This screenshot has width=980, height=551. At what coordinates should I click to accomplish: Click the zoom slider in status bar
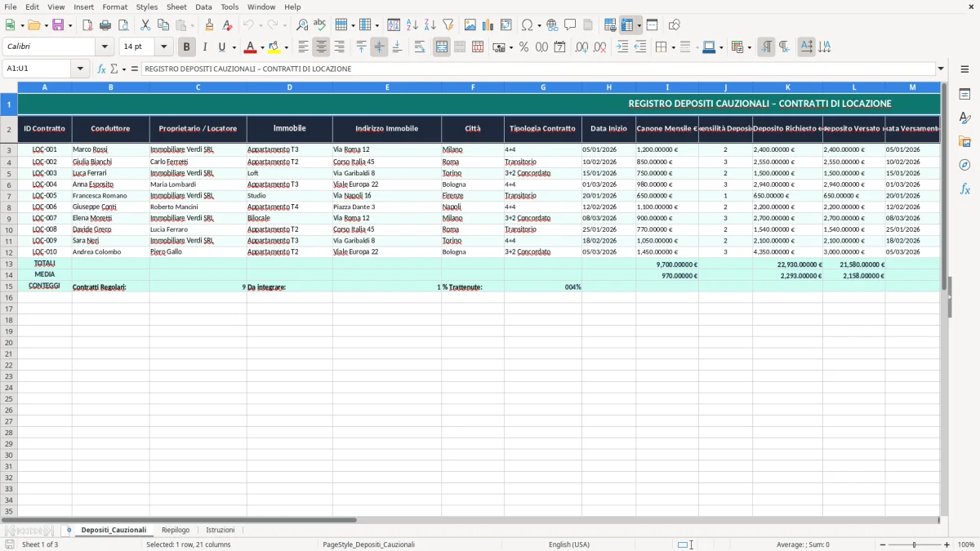[915, 544]
